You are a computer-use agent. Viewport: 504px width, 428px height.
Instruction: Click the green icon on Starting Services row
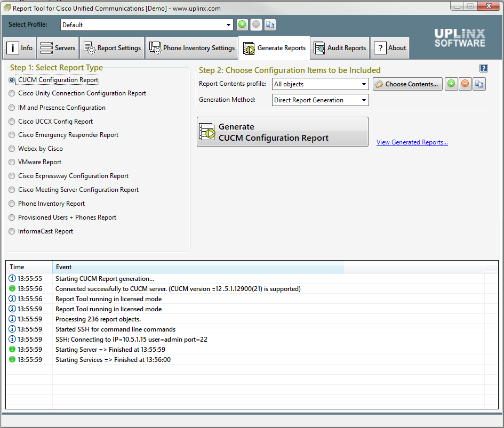(x=12, y=359)
